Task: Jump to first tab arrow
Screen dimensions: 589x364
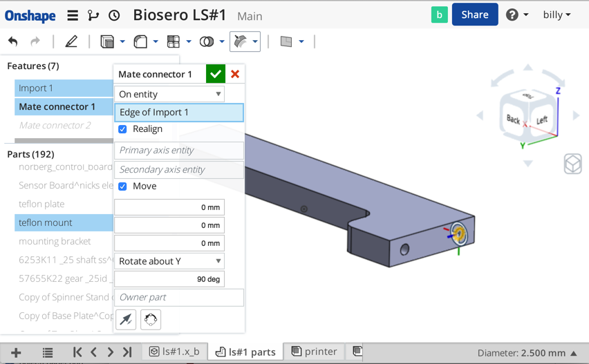Action: (77, 352)
